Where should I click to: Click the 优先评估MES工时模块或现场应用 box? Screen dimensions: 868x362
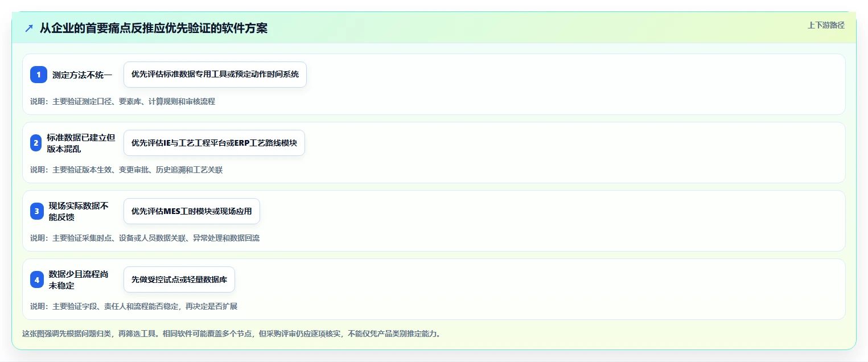[192, 211]
